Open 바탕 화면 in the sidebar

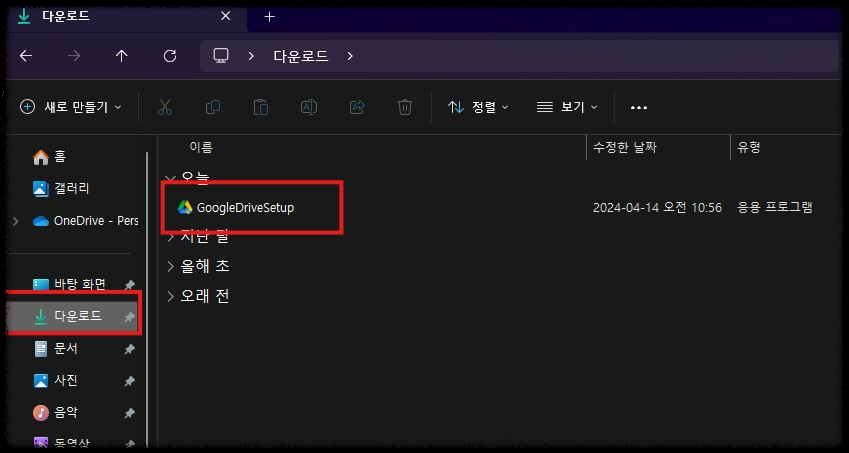coord(69,284)
